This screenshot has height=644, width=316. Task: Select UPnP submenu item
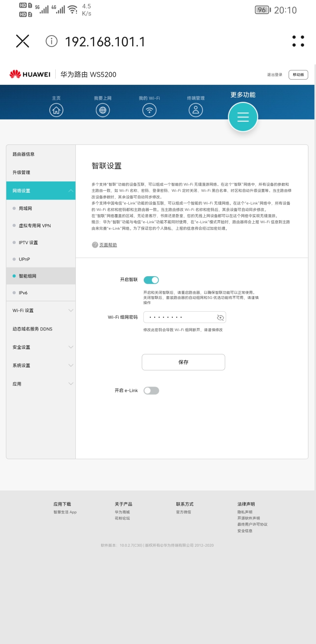[x=41, y=259]
